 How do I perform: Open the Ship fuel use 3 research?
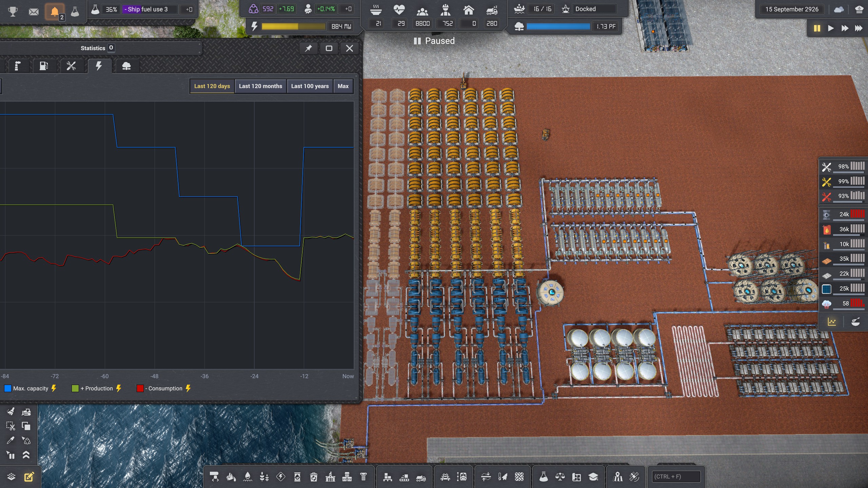(x=150, y=9)
